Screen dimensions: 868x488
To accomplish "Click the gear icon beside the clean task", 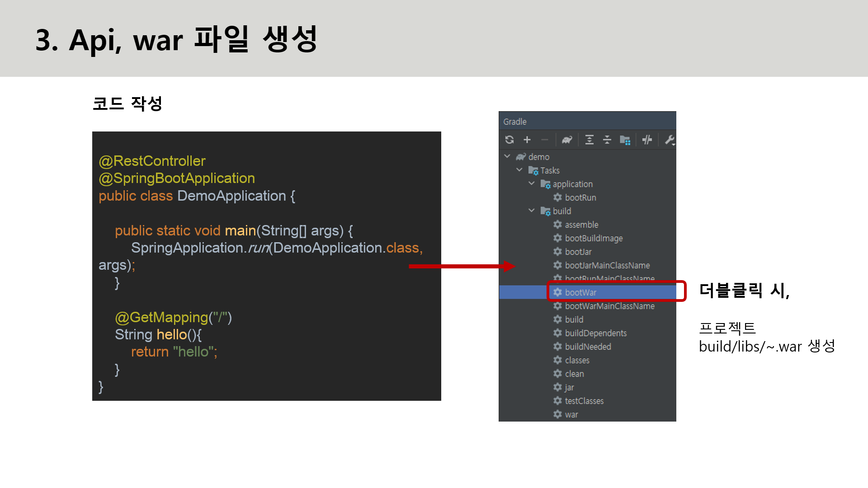I will (558, 374).
